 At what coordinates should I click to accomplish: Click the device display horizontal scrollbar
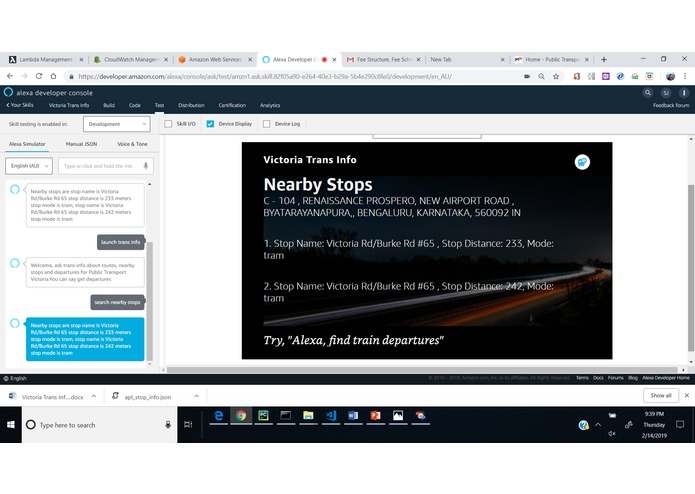click(422, 370)
